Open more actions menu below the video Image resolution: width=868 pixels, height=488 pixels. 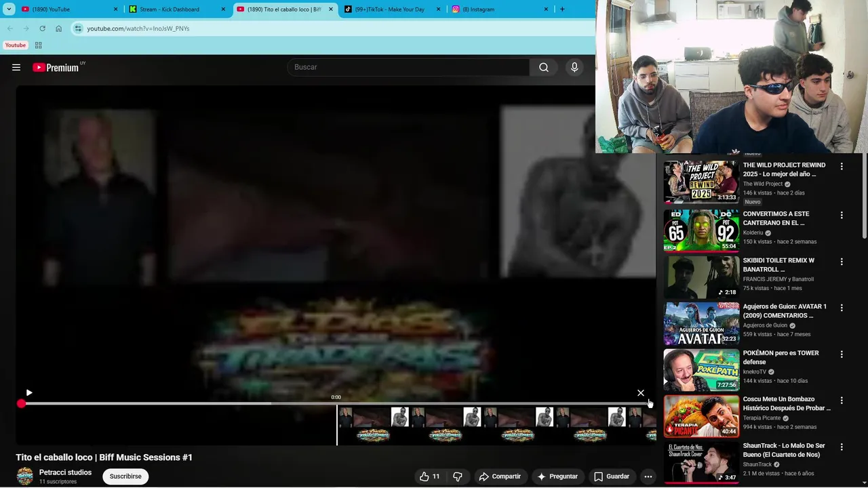point(648,476)
